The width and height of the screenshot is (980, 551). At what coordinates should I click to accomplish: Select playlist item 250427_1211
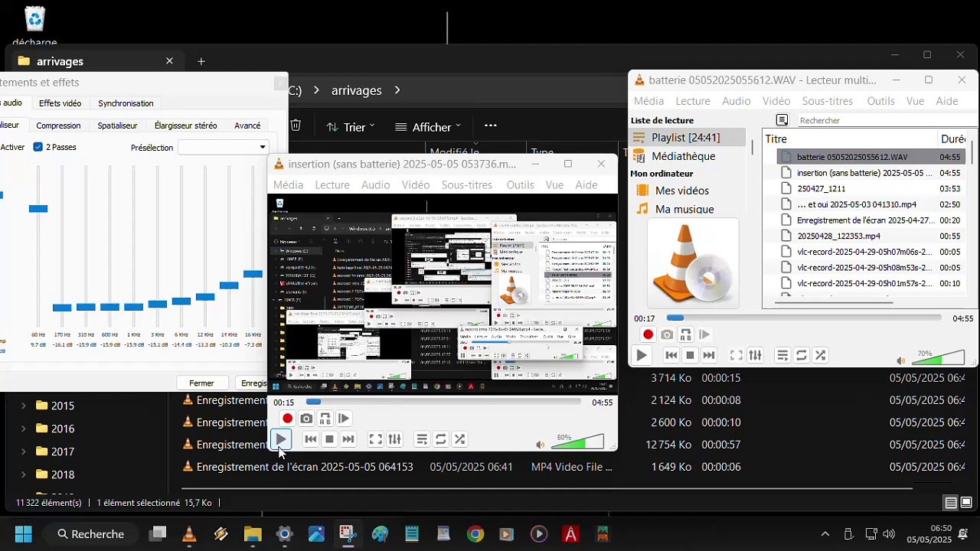point(822,188)
